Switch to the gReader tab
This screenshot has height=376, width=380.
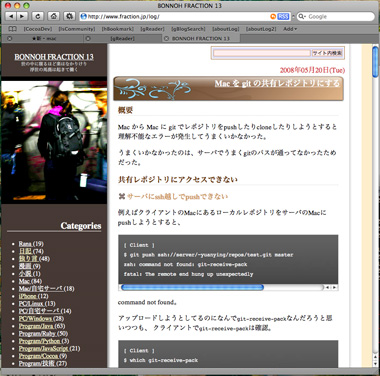click(123, 39)
